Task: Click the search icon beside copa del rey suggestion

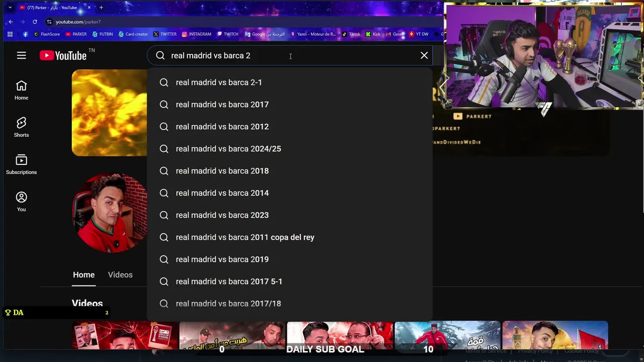Action: (164, 237)
